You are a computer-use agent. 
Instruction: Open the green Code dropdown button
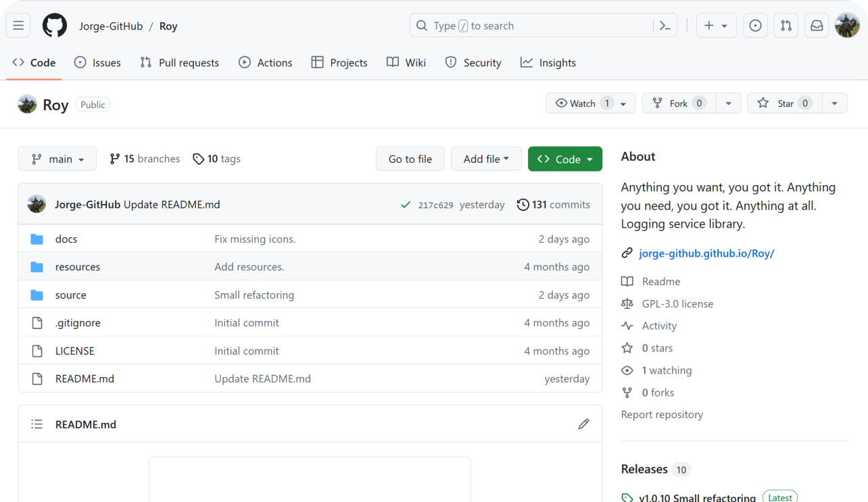click(565, 159)
